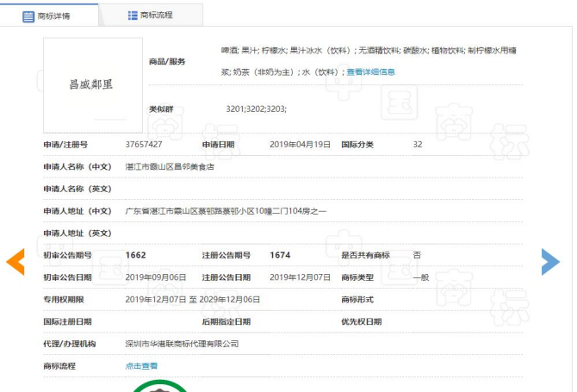Switch to the 商标详情 tab
This screenshot has height=392, width=577.
tap(53, 16)
